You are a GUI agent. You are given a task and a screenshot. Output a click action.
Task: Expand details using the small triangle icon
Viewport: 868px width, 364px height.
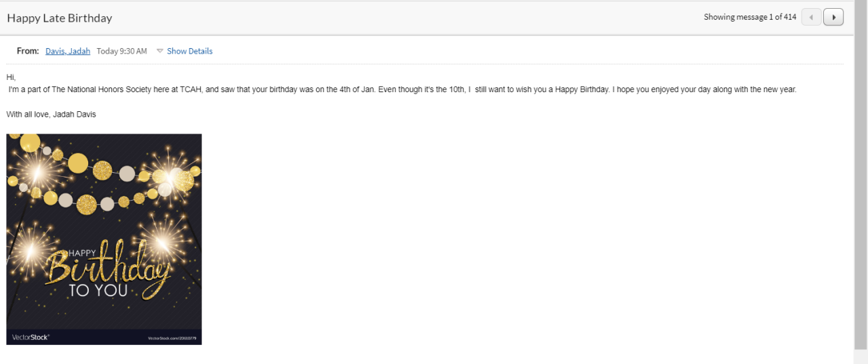pos(160,51)
